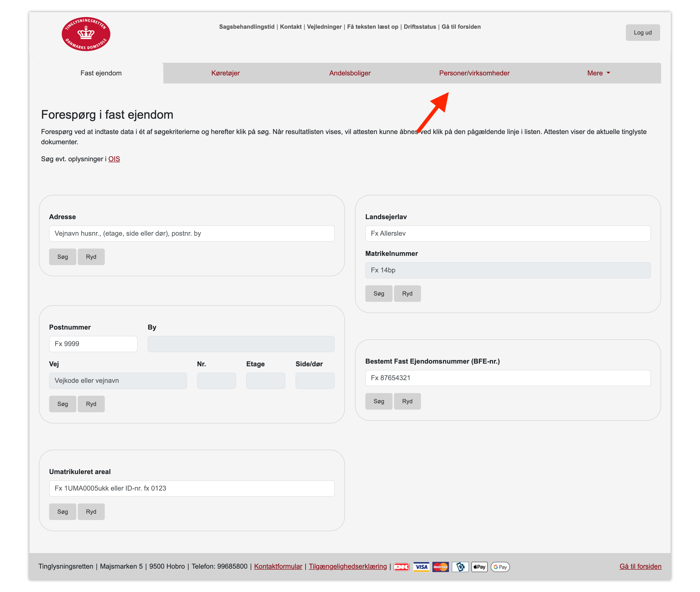The image size is (700, 592).
Task: Click the Apple Pay icon
Action: 479,567
